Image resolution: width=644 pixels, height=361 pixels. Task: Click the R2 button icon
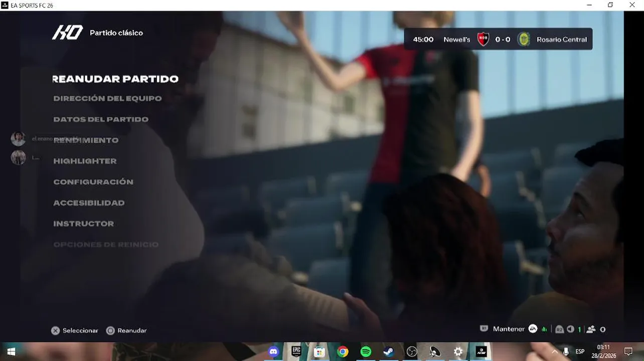[x=559, y=329]
